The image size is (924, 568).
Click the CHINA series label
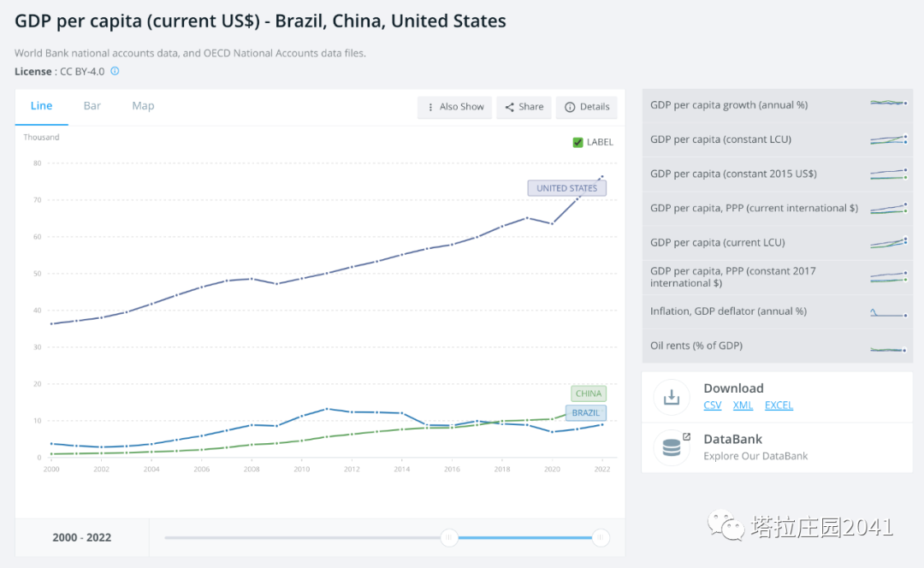pyautogui.click(x=589, y=393)
